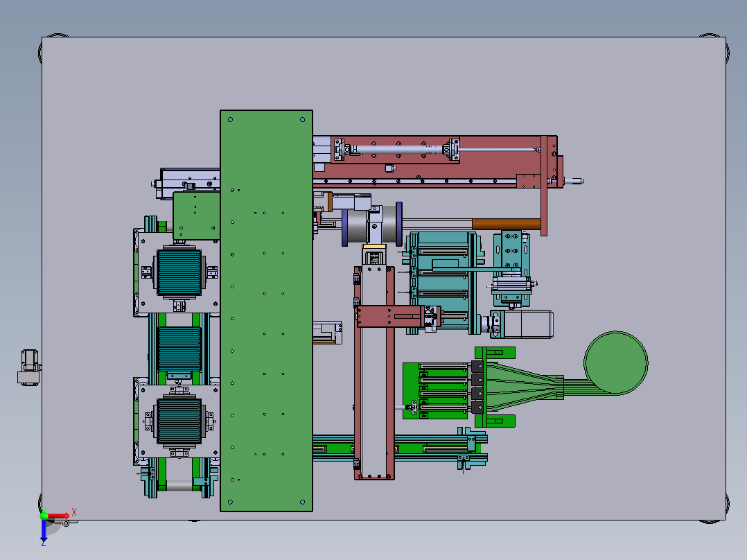The height and width of the screenshot is (560, 747).
Task: Click the red X-axis arrow of the triad
Action: [58, 516]
